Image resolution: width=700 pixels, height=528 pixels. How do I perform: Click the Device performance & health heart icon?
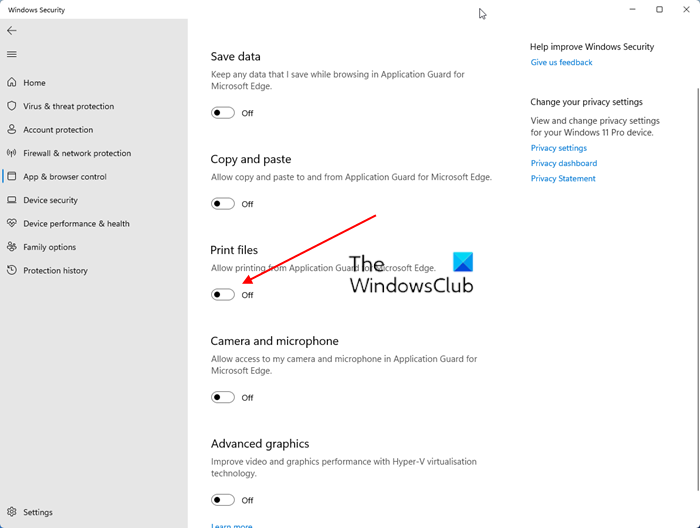[x=12, y=223]
